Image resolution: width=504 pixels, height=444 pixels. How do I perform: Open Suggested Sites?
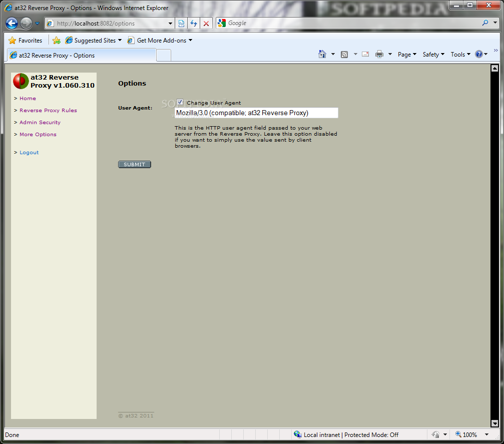click(x=93, y=41)
